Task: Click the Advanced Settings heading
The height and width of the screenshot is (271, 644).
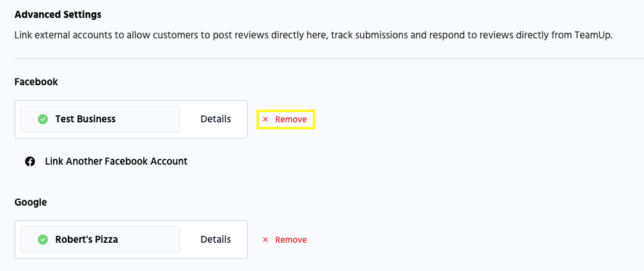Action: click(x=58, y=14)
